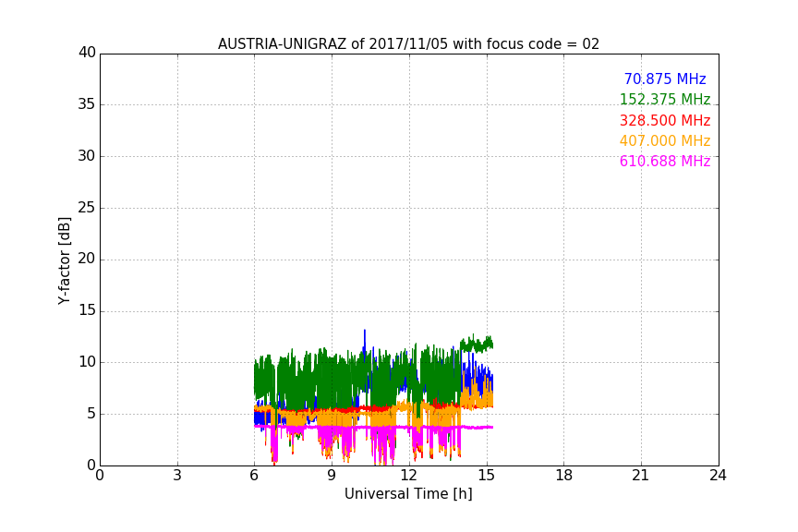Click the y-axis tick value 30
Screen dimensions: 798x532
point(87,156)
